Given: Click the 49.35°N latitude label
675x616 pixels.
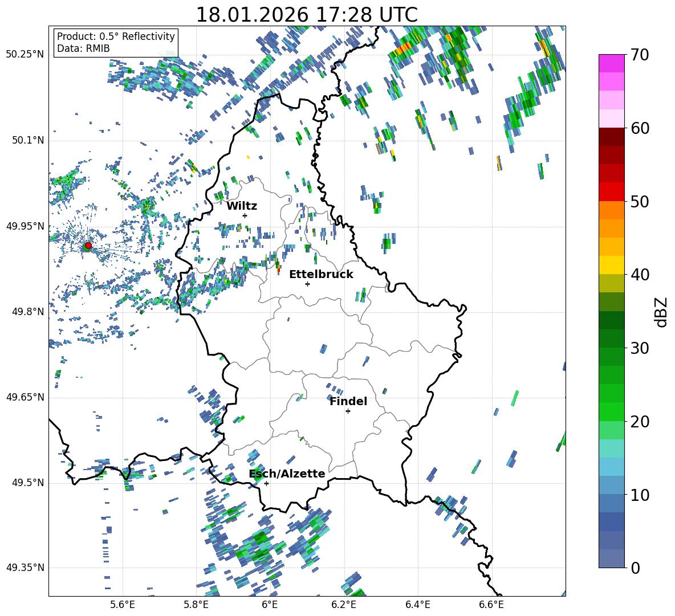Looking at the screenshot, I should pyautogui.click(x=25, y=568).
